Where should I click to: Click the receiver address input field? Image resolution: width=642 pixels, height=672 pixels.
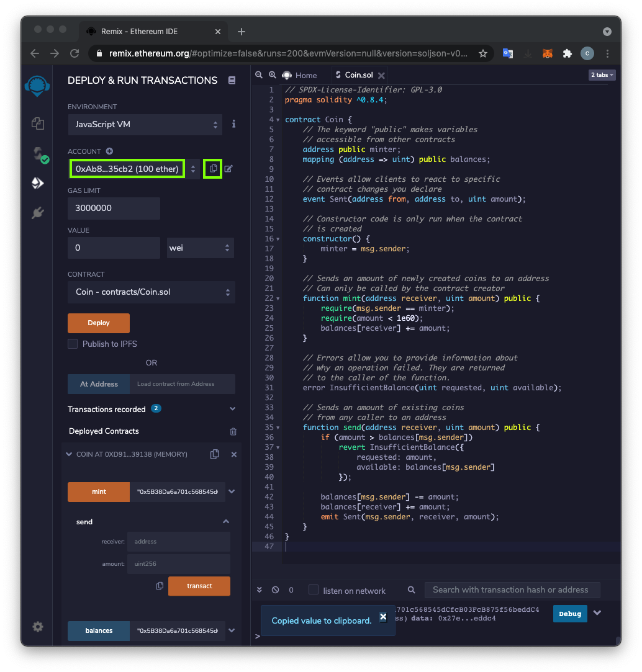pyautogui.click(x=178, y=541)
